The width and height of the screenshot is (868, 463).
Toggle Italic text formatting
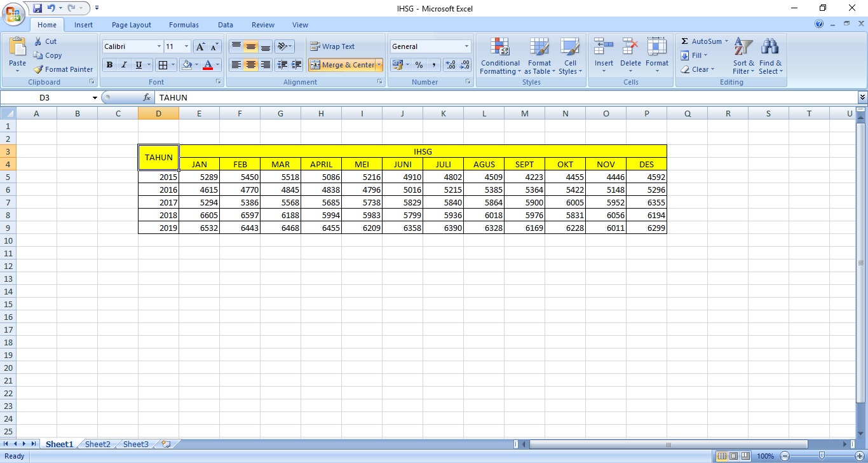coord(124,65)
